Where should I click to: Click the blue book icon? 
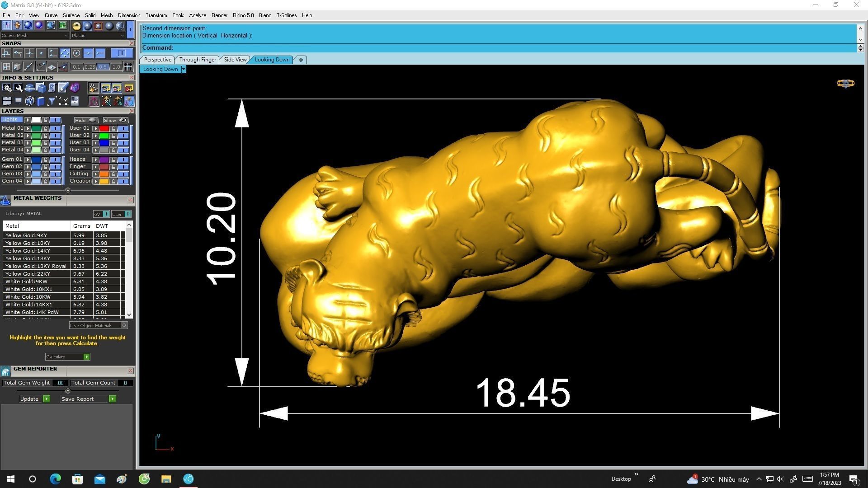point(40,101)
